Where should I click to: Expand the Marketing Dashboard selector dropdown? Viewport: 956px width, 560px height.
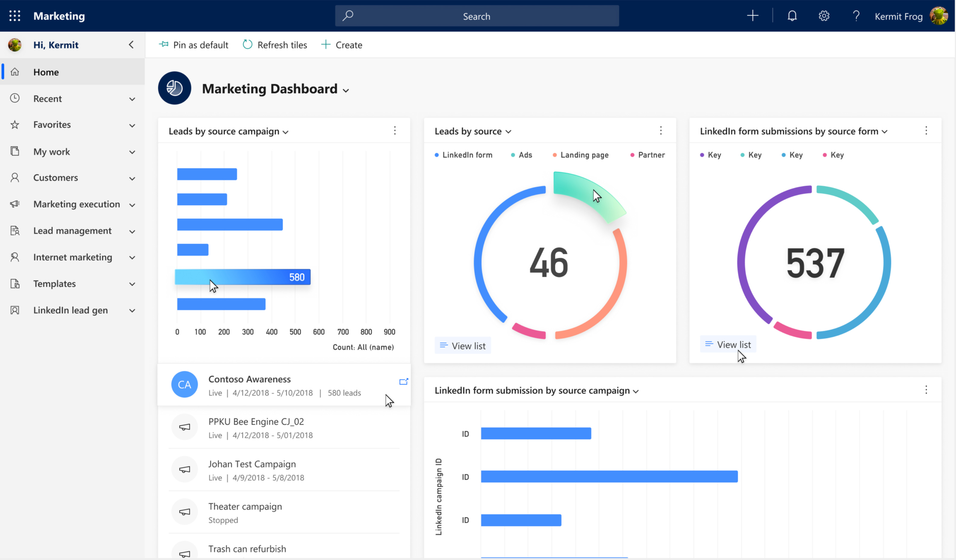coord(346,90)
